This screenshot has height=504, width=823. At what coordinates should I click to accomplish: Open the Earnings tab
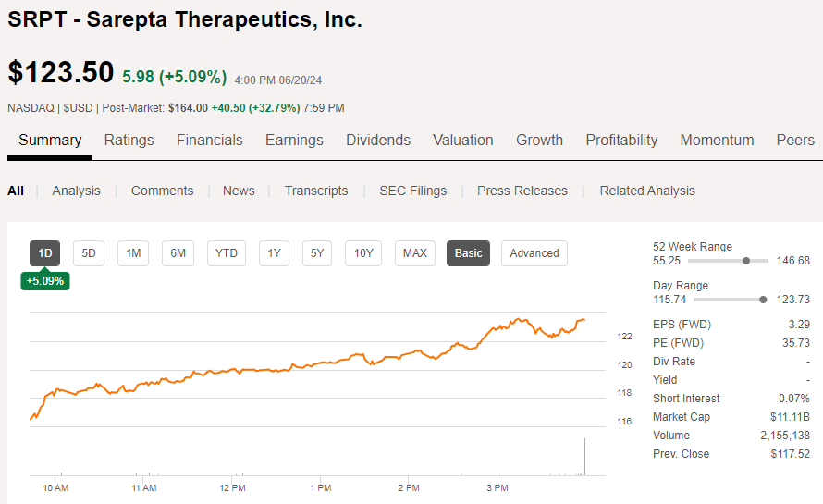(294, 141)
